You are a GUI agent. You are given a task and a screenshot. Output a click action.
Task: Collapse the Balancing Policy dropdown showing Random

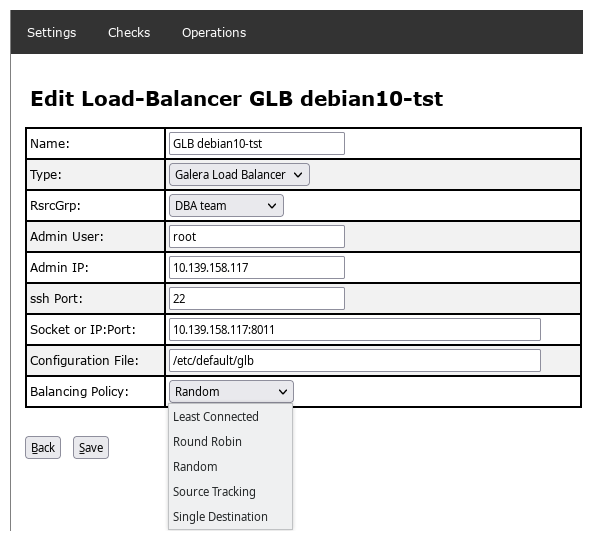tap(231, 392)
